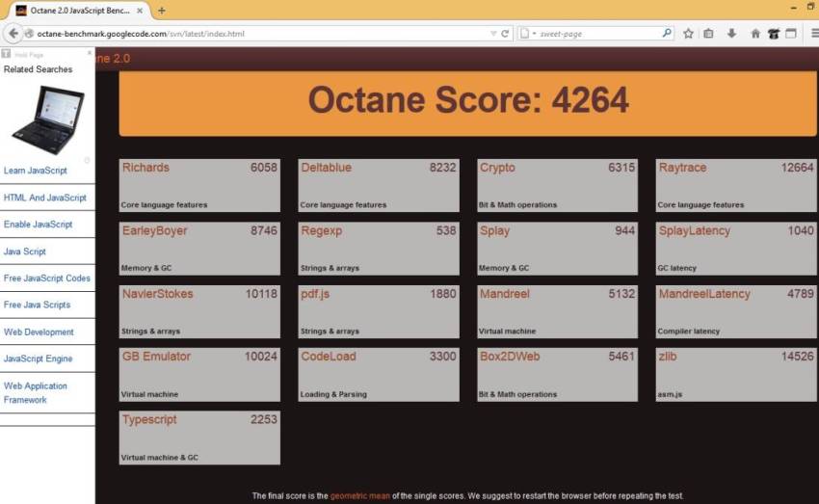Open the downloads arrow icon
Image resolution: width=819 pixels, height=504 pixels.
click(731, 34)
